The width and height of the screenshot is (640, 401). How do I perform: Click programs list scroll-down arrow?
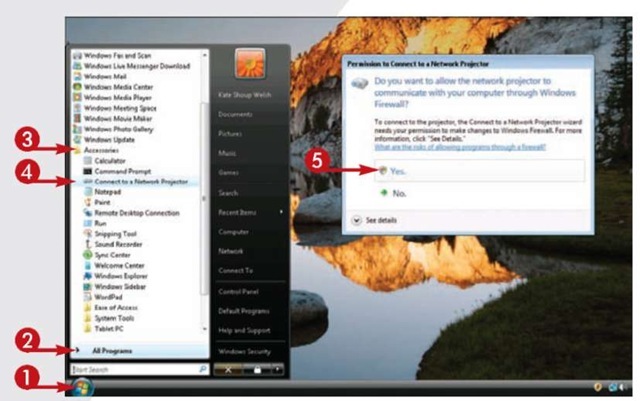(204, 329)
